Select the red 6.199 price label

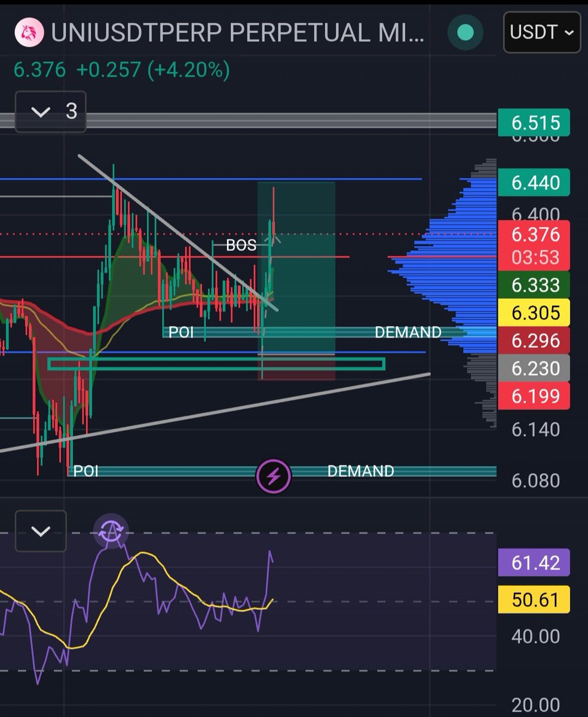tap(534, 396)
